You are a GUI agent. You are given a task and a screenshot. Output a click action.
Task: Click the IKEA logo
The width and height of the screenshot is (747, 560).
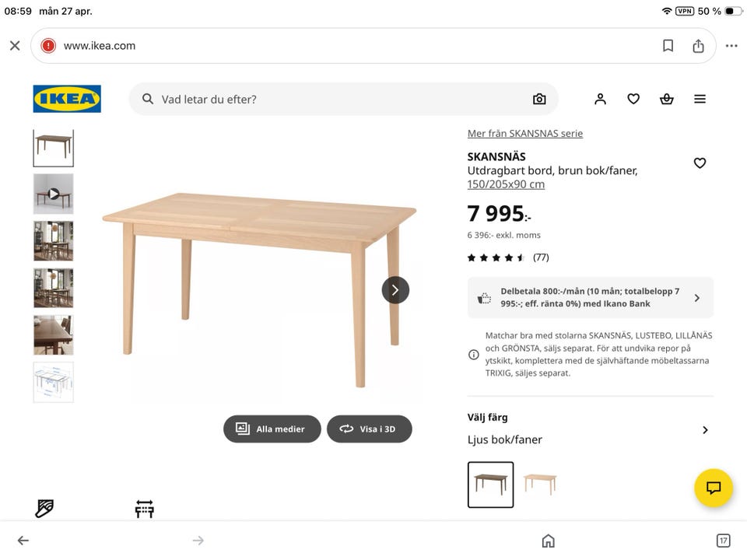click(66, 99)
